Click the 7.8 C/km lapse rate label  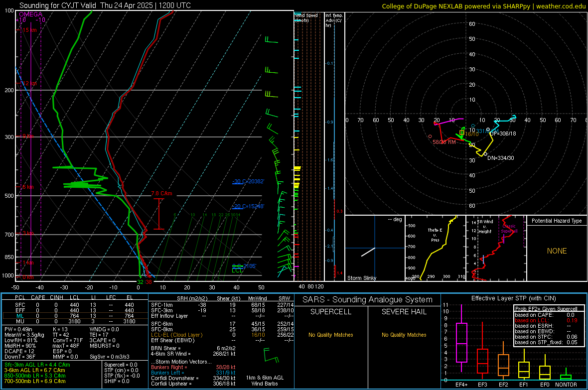161,193
